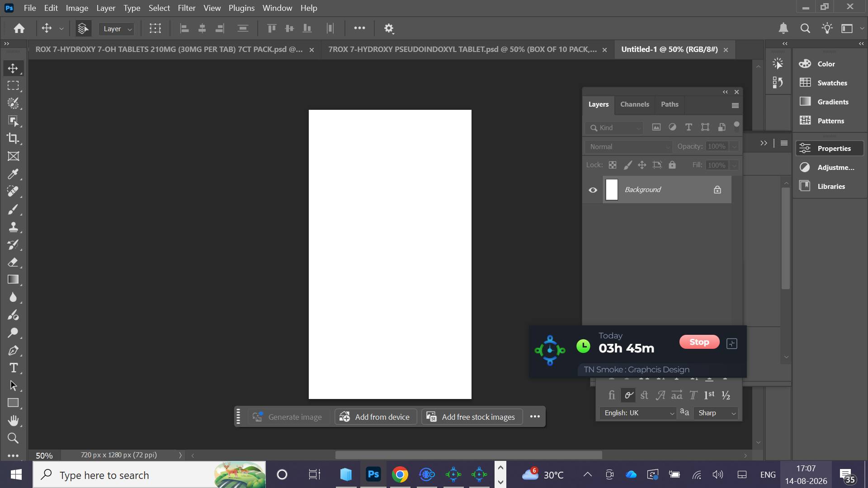Select the Horizontal Type tool
Viewport: 868px width, 488px height.
(13, 368)
